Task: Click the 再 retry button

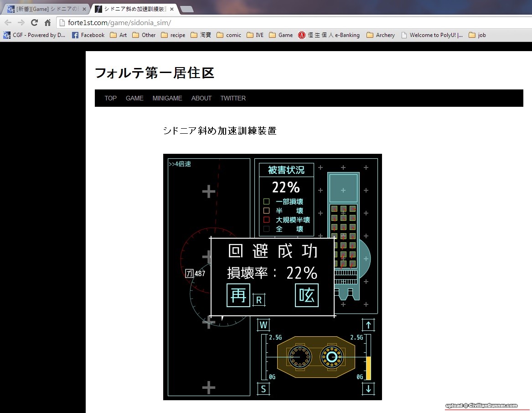Action: (x=238, y=295)
